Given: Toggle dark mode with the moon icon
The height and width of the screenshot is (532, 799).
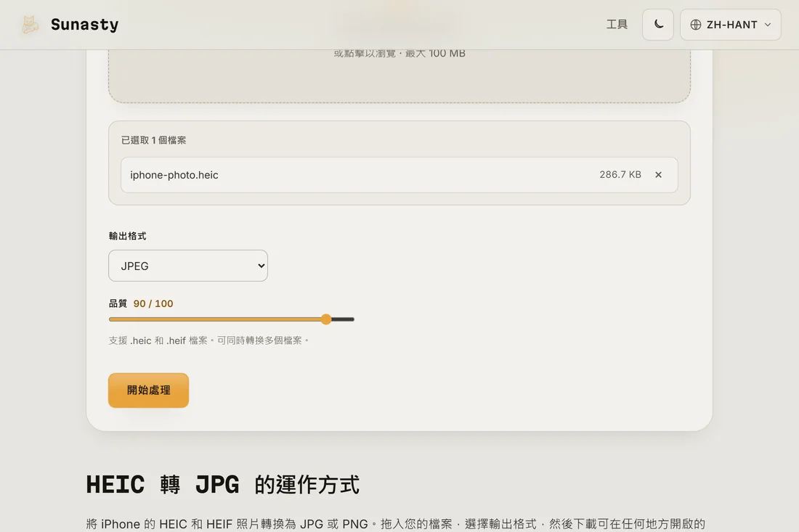Looking at the screenshot, I should click(x=658, y=25).
